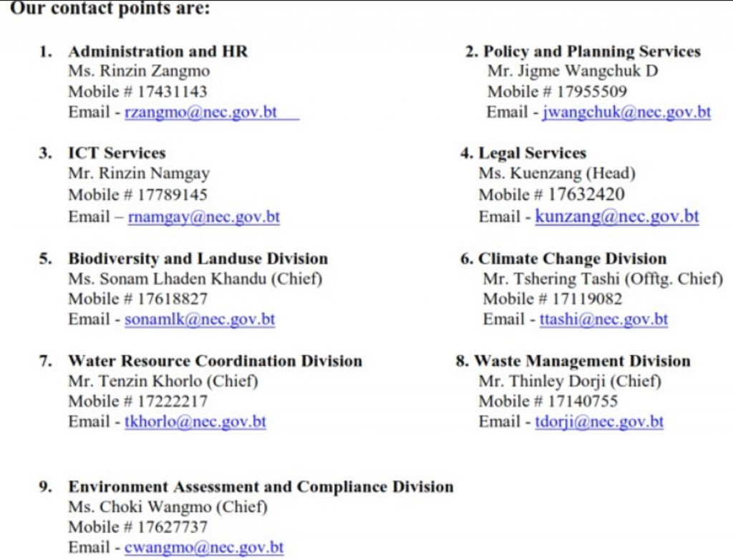The height and width of the screenshot is (560, 733).
Task: Click the ttashi@nec.gov.bt email link
Action: coord(603,319)
